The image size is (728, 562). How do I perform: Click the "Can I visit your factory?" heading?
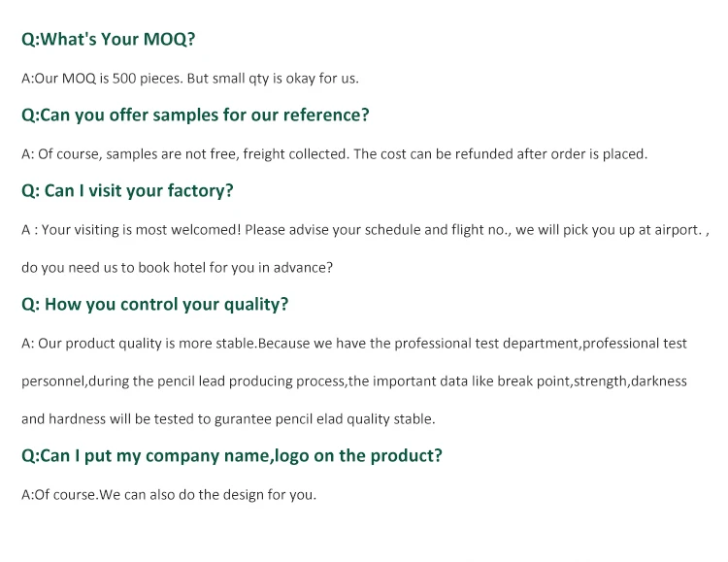tap(127, 191)
